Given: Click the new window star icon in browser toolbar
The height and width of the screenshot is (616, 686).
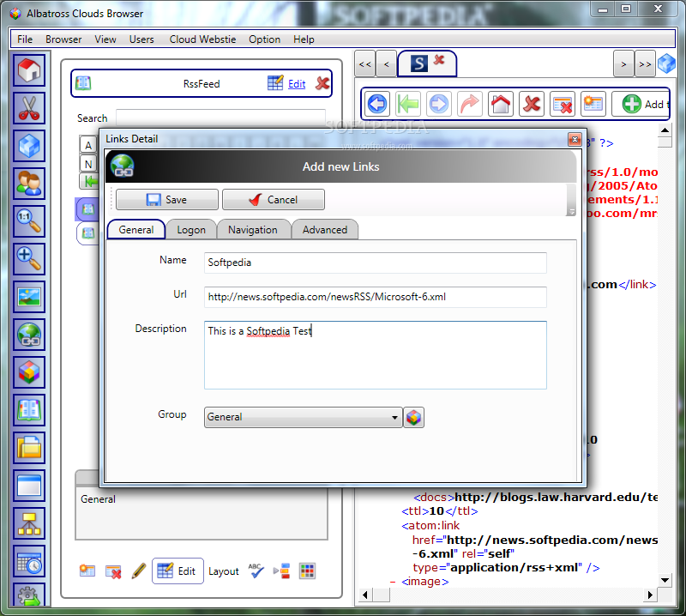Looking at the screenshot, I should click(x=593, y=104).
